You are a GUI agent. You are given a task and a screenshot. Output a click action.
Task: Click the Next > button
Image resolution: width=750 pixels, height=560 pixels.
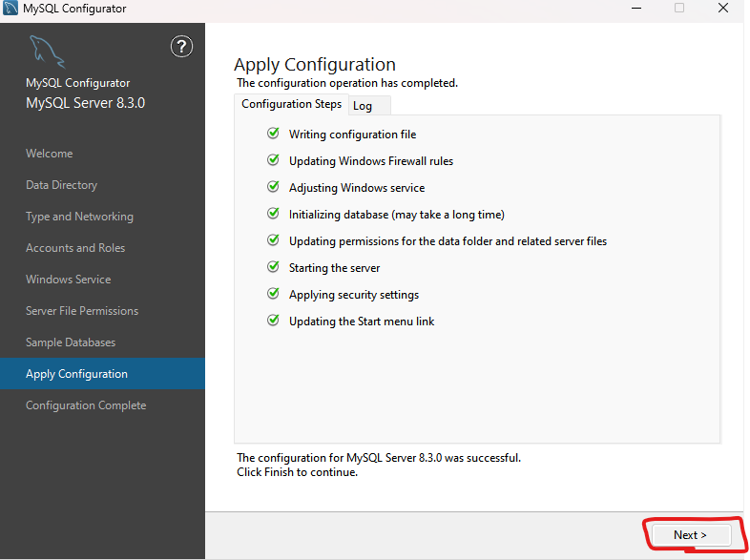tap(691, 534)
